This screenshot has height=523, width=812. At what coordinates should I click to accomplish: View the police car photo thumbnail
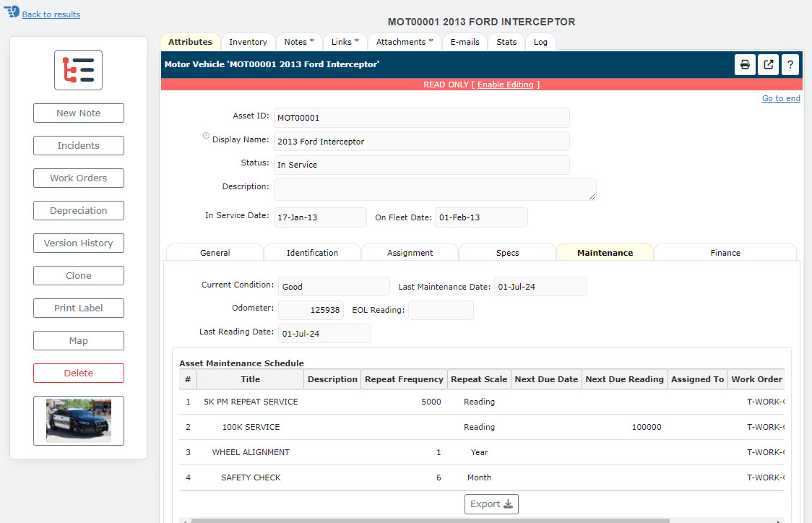tap(78, 420)
